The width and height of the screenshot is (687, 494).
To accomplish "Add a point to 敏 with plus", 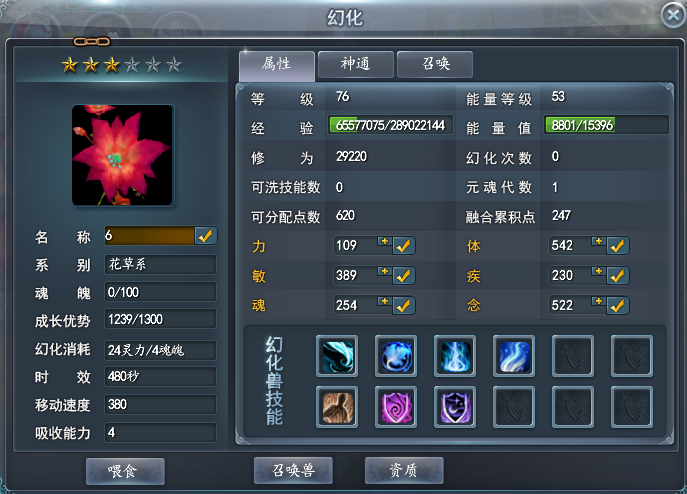I will pos(384,272).
